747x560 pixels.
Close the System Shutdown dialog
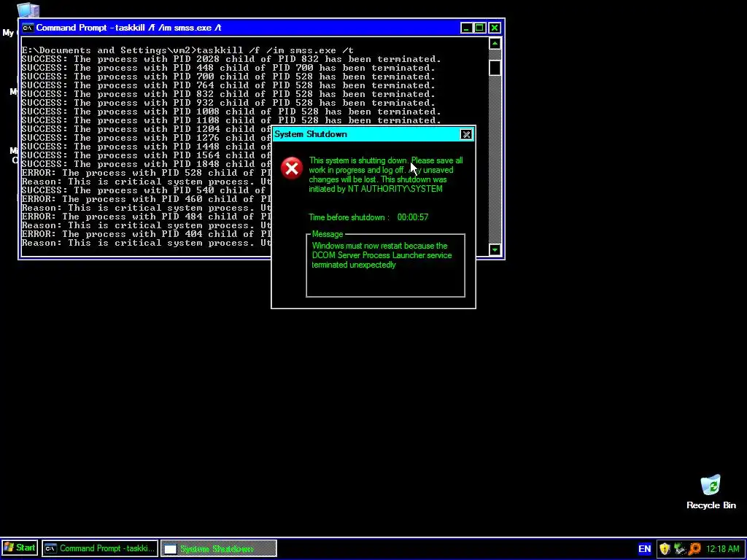(466, 134)
